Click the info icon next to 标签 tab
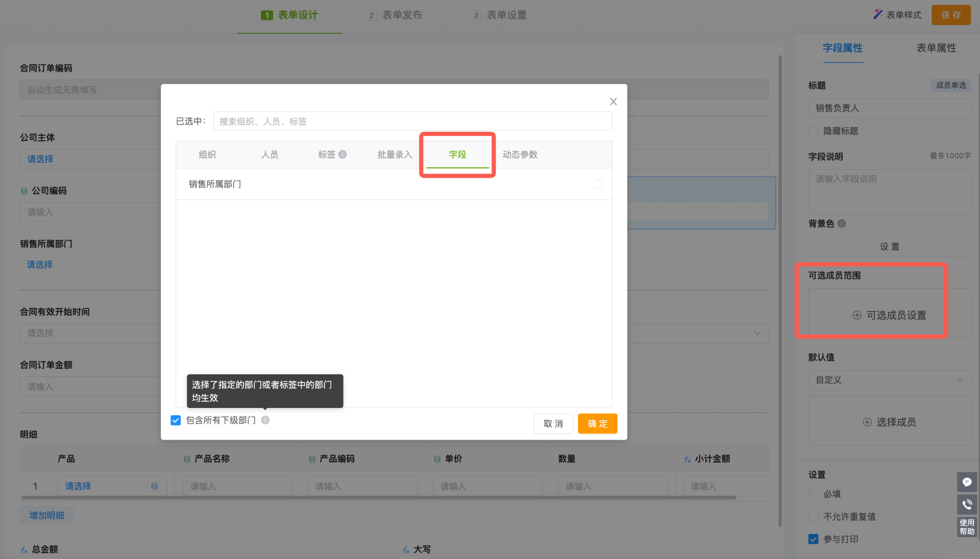 342,154
